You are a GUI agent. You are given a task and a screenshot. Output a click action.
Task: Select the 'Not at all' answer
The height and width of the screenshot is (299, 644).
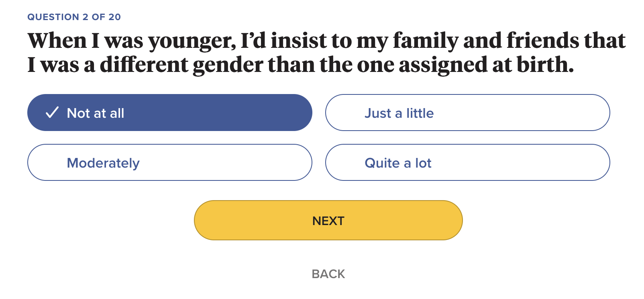click(169, 113)
